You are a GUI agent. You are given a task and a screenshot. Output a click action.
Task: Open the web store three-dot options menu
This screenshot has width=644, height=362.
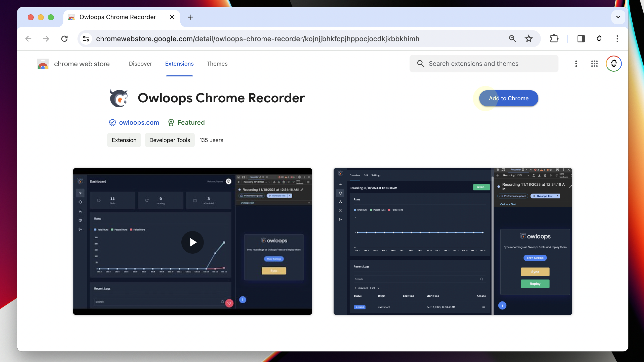(x=576, y=64)
